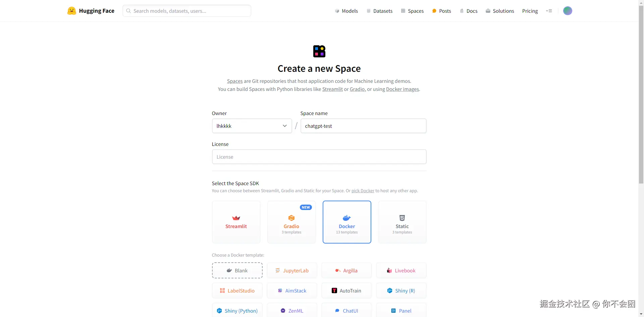The image size is (644, 317).
Task: Choose the Panel Docker template
Action: coord(401,310)
